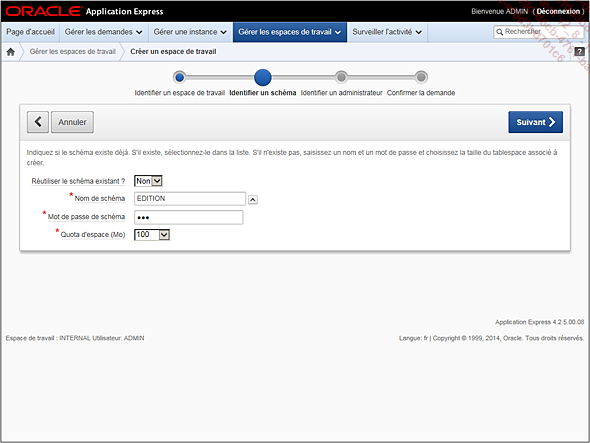Click the Application Express 4.2.5.00.08 version text
This screenshot has width=590, height=443.
(x=539, y=322)
